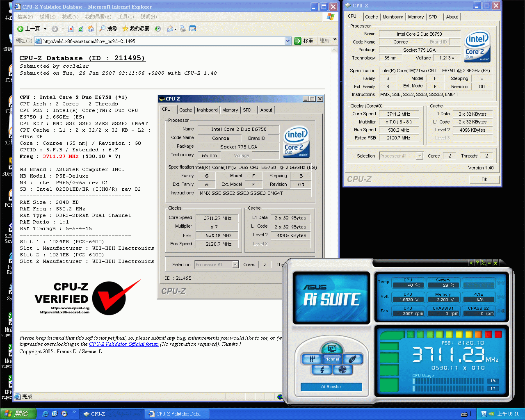Viewport: 525px width, 420px height.
Task: Go back with IE 上一頁 button
Action: tap(29, 29)
